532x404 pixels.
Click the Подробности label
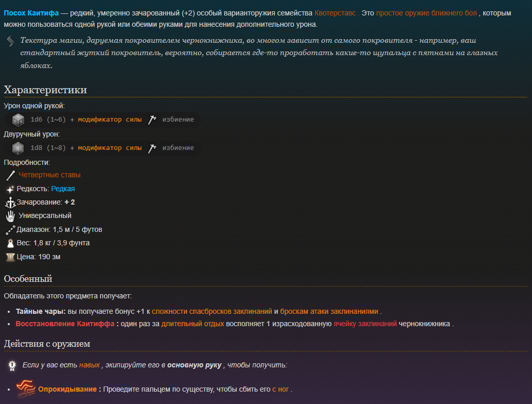27,163
